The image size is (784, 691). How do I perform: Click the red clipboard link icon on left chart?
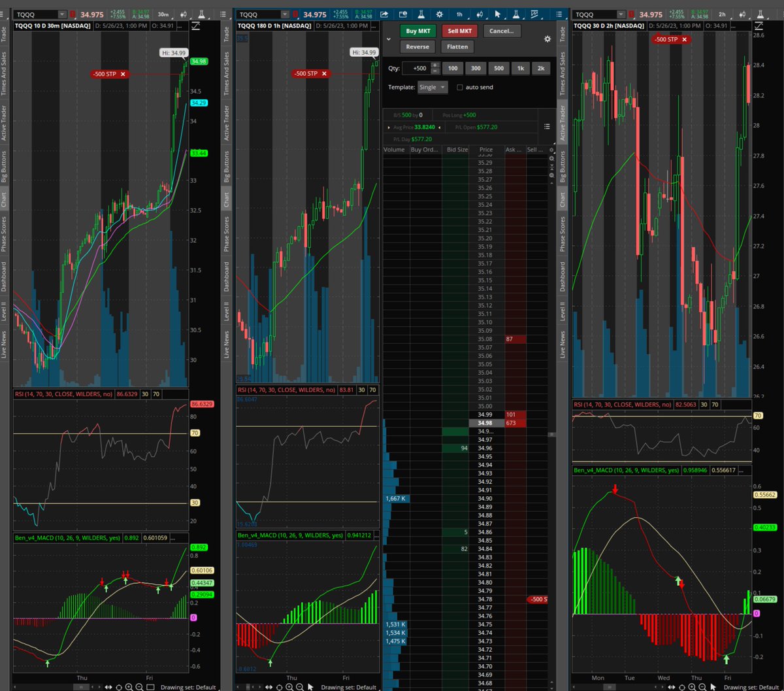(73, 14)
